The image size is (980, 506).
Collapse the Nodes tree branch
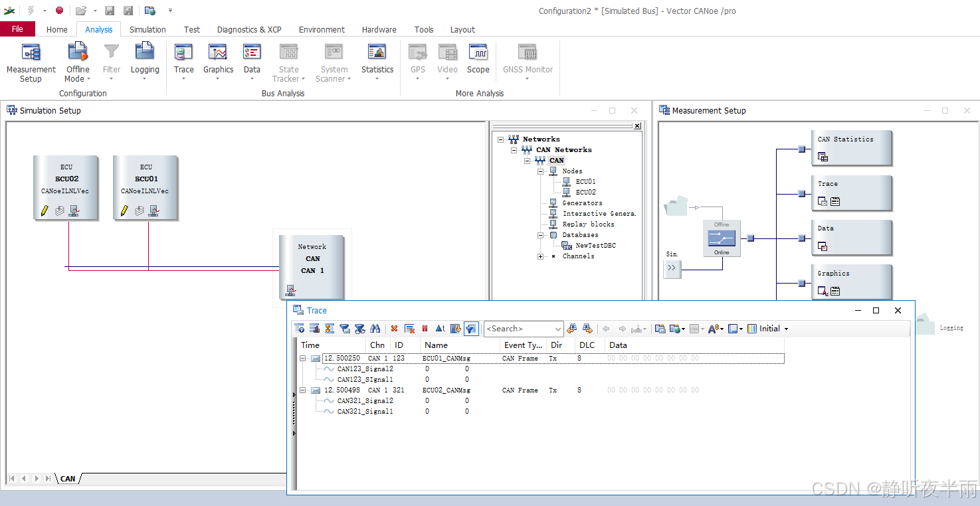point(540,171)
